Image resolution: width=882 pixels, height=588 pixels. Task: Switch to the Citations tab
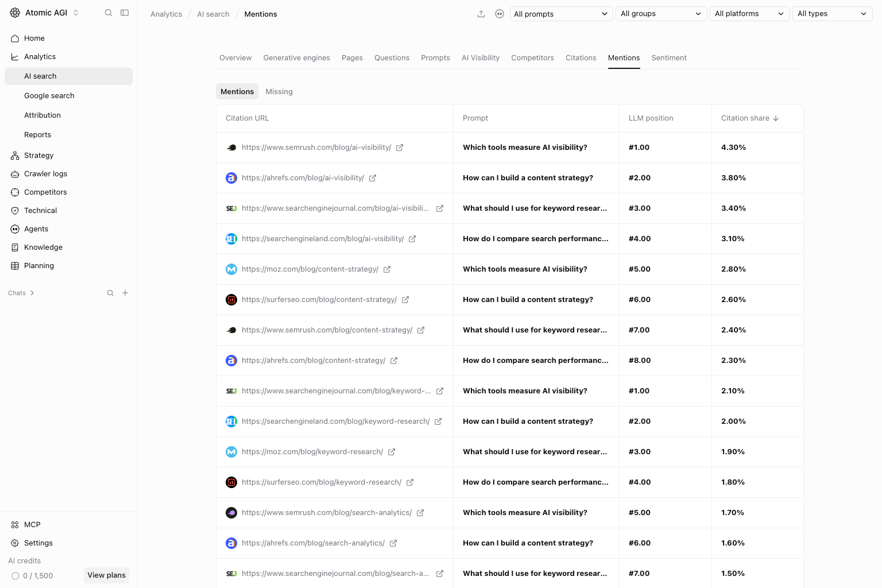point(581,58)
